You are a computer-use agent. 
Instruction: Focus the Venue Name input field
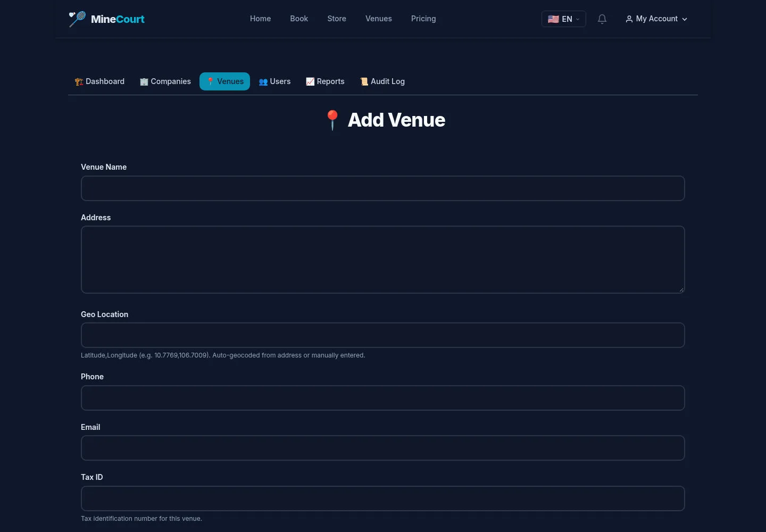[383, 188]
